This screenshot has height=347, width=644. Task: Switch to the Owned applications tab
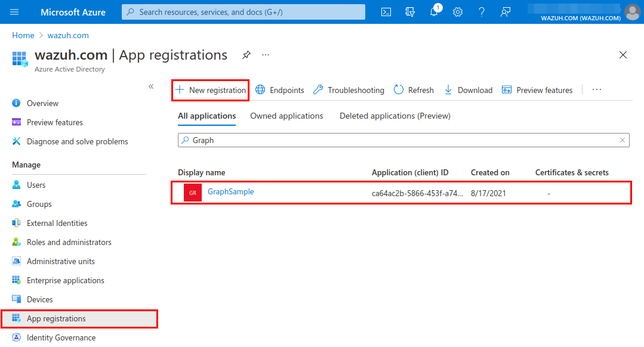tap(286, 116)
